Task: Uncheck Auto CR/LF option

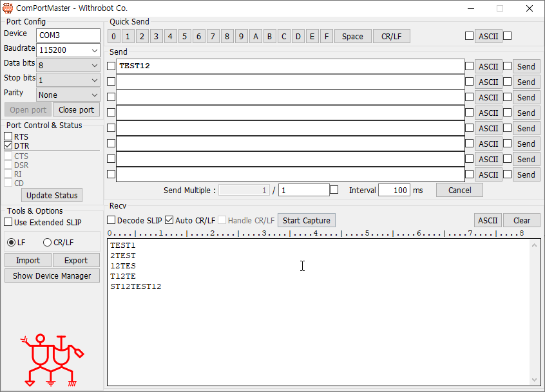Action: [169, 220]
